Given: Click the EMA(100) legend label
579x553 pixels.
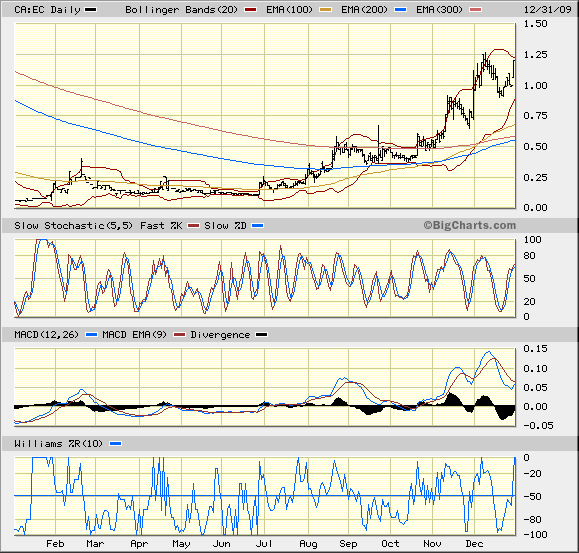Looking at the screenshot, I should pos(289,10).
